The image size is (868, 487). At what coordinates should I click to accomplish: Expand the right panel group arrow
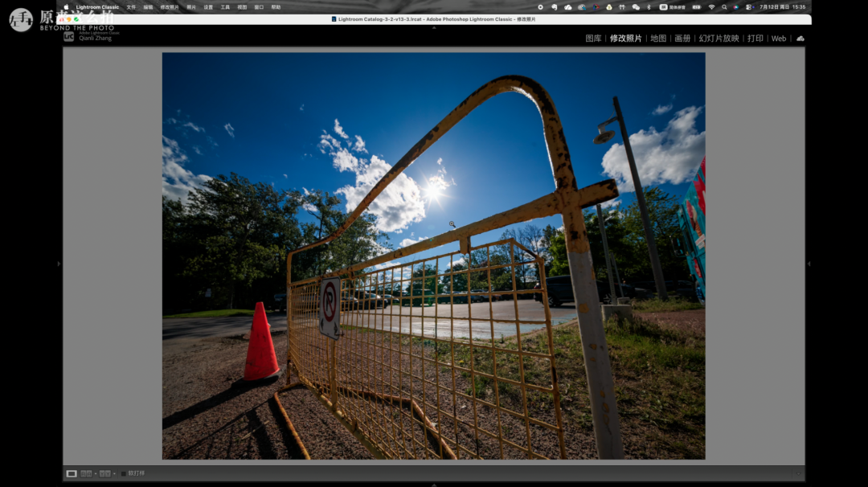click(809, 264)
